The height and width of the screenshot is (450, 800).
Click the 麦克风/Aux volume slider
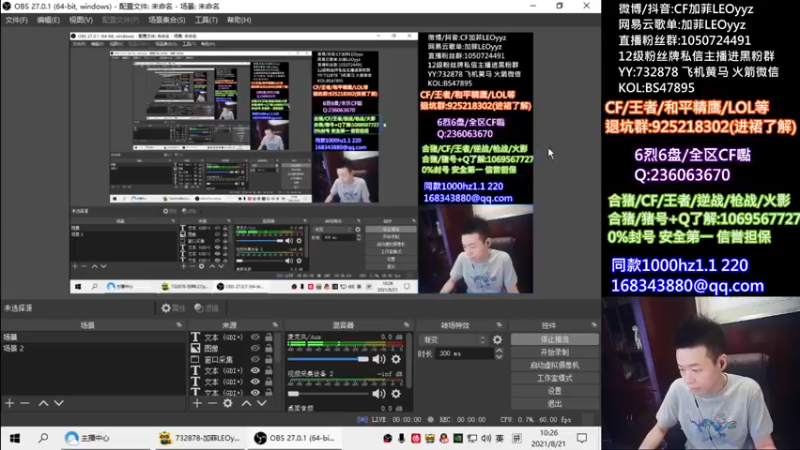(328, 359)
